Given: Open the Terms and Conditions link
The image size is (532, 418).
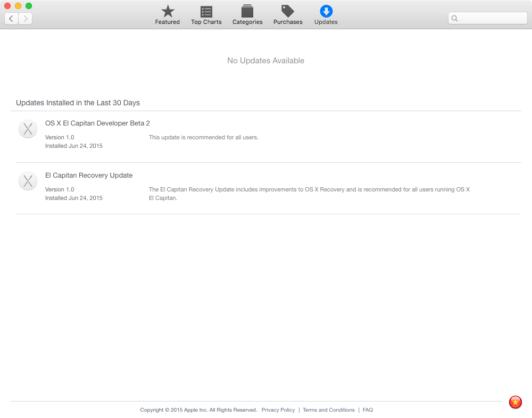Looking at the screenshot, I should point(328,410).
